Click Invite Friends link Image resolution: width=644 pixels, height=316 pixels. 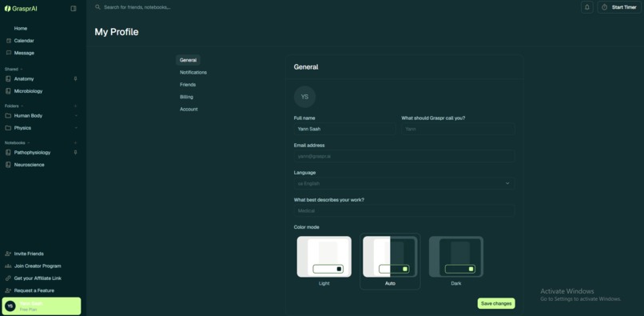(29, 254)
